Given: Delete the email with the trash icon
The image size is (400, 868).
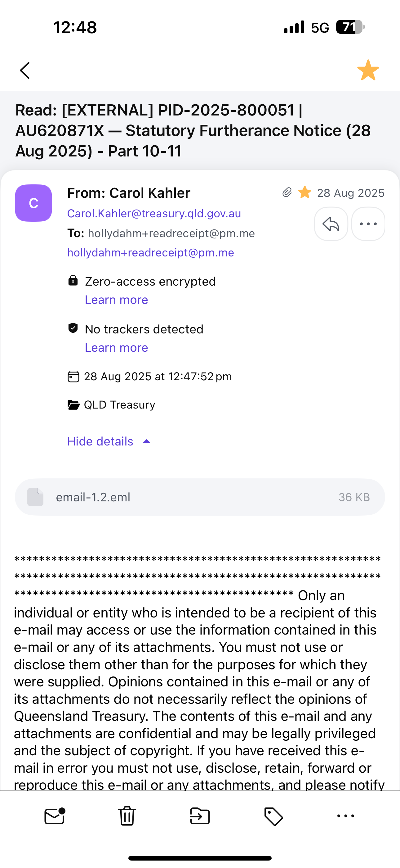Looking at the screenshot, I should [x=127, y=816].
